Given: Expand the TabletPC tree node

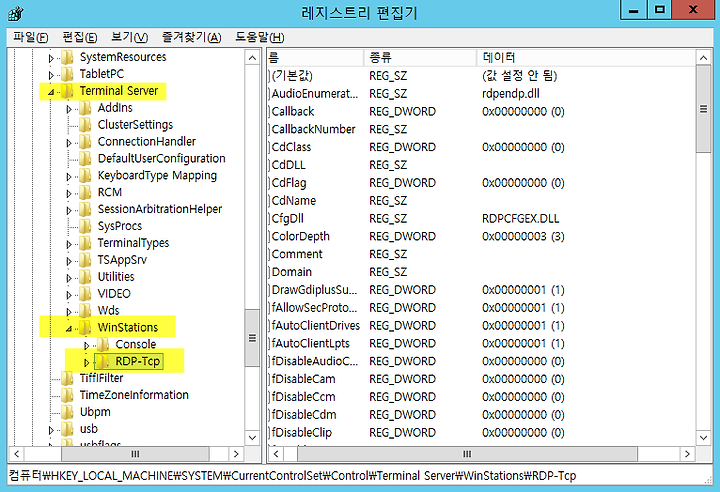Looking at the screenshot, I should click(51, 75).
